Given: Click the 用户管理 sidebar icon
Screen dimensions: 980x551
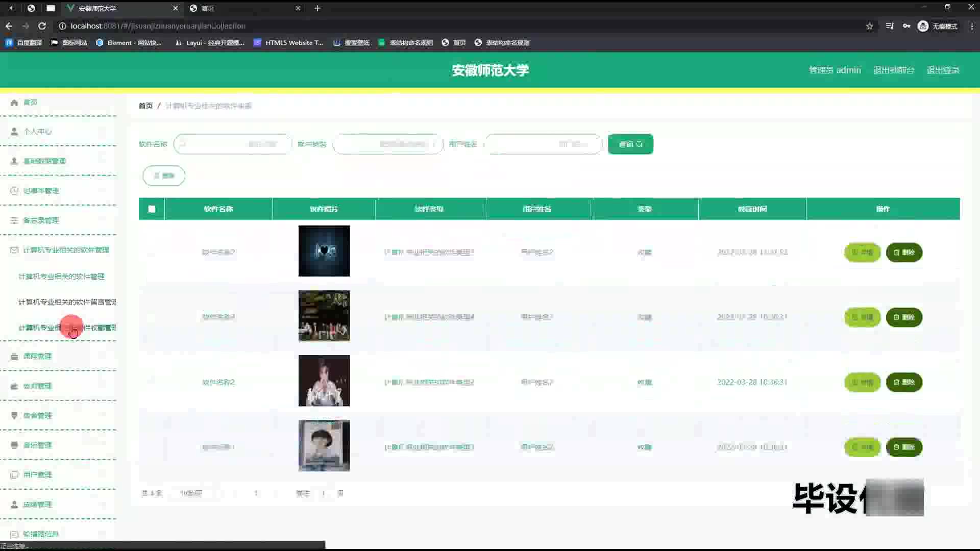Looking at the screenshot, I should [x=14, y=474].
